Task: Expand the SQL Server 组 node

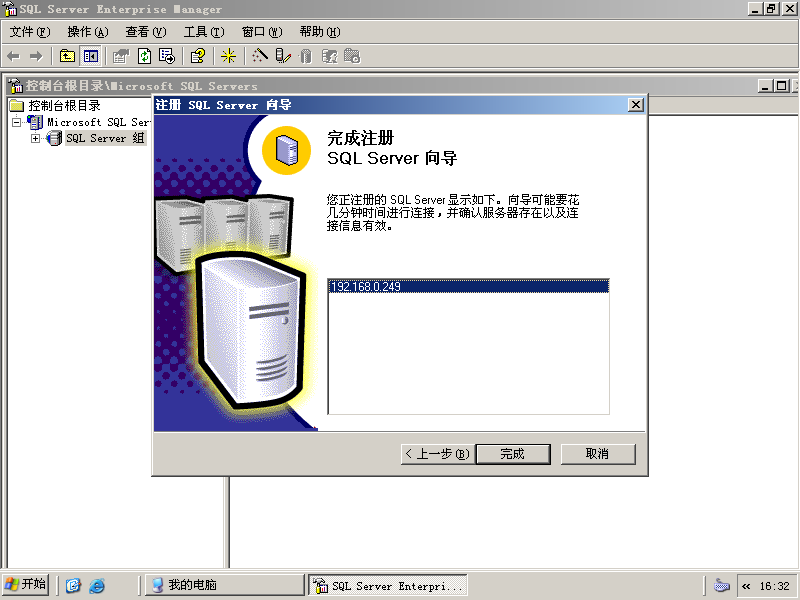Action: pos(35,138)
